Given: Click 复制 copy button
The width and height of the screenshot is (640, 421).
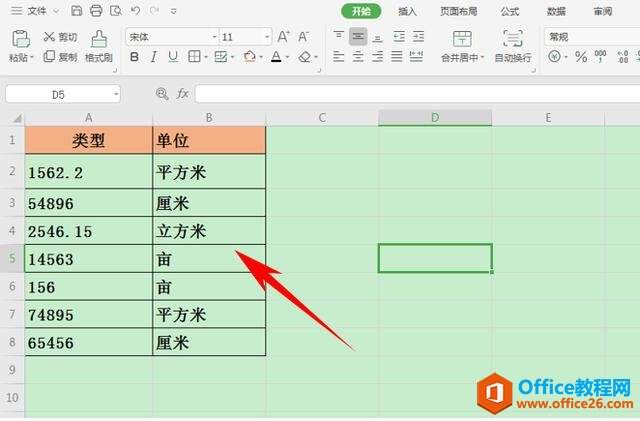Looking at the screenshot, I should pos(60,57).
